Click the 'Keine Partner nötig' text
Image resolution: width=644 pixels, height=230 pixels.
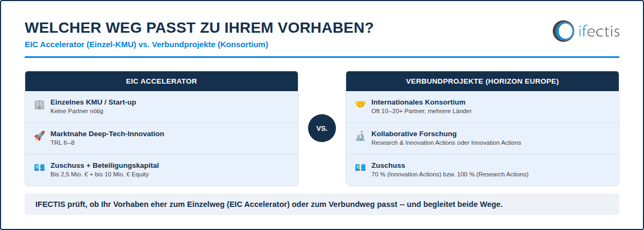(x=77, y=111)
